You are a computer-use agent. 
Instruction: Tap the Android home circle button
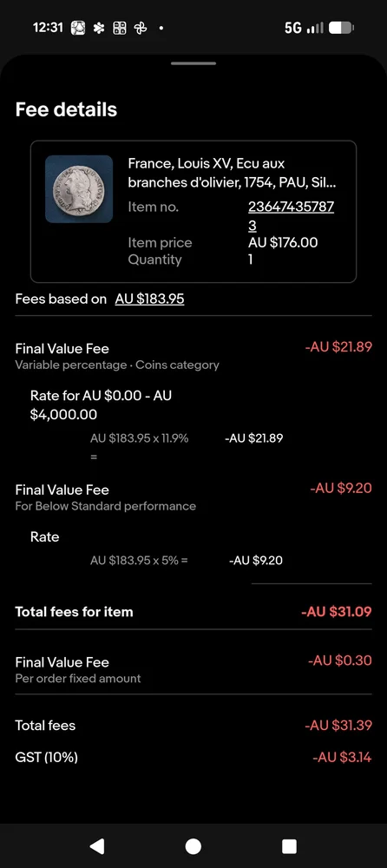193,845
